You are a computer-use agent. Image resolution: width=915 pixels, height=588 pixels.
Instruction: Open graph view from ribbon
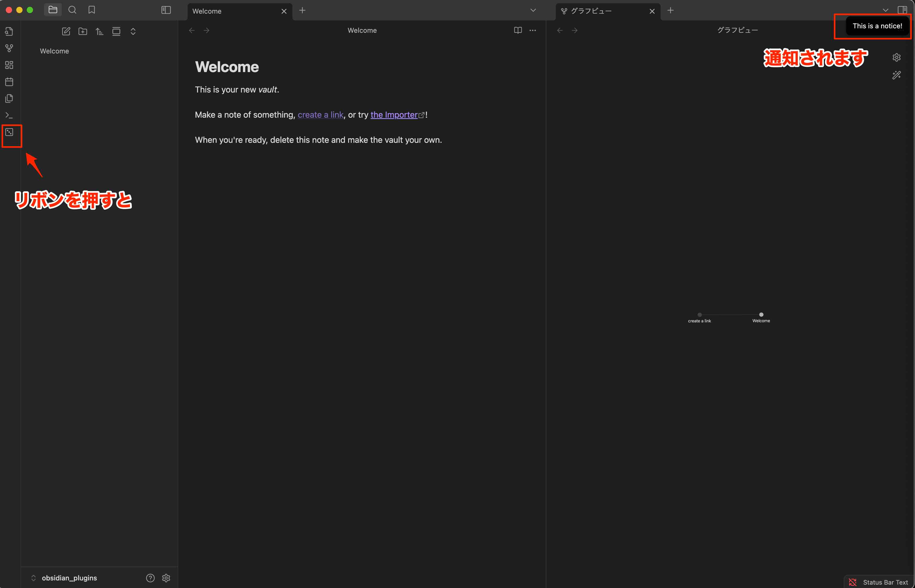[9, 48]
